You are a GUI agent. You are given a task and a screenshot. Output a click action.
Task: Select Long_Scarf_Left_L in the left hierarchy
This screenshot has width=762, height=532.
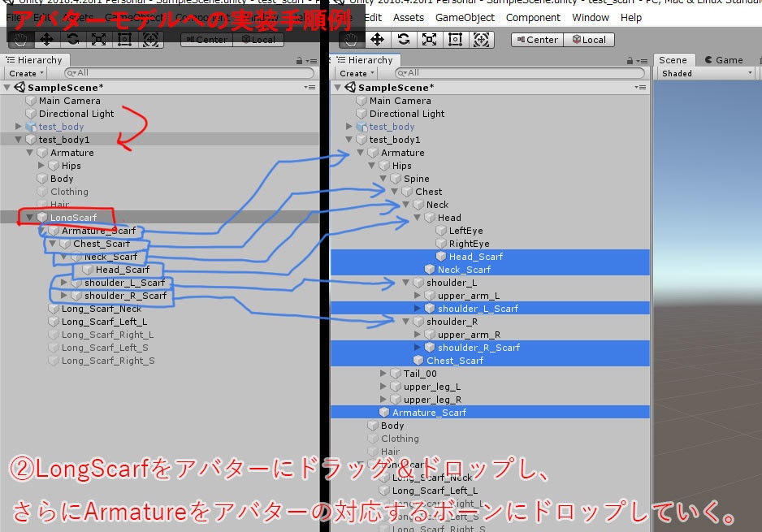pyautogui.click(x=159, y=321)
